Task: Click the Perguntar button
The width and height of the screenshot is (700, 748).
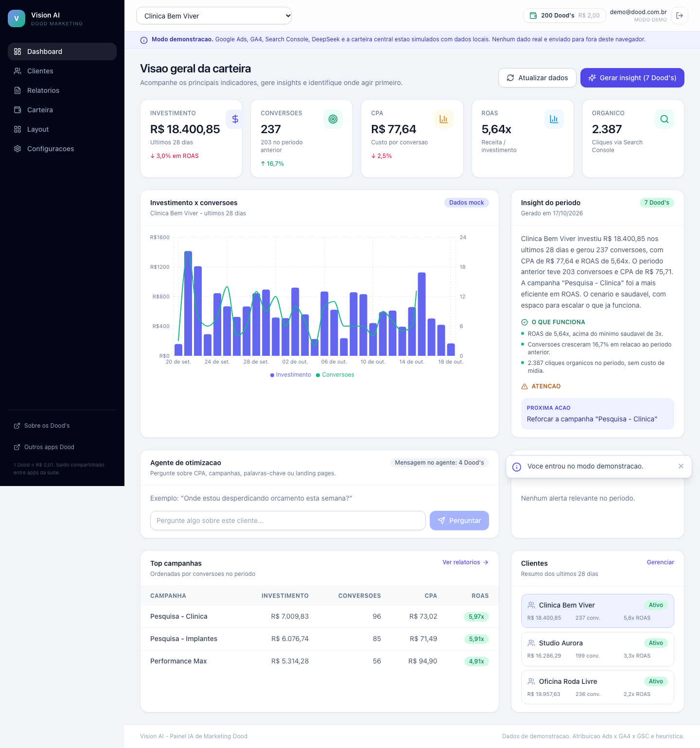Action: pyautogui.click(x=459, y=521)
